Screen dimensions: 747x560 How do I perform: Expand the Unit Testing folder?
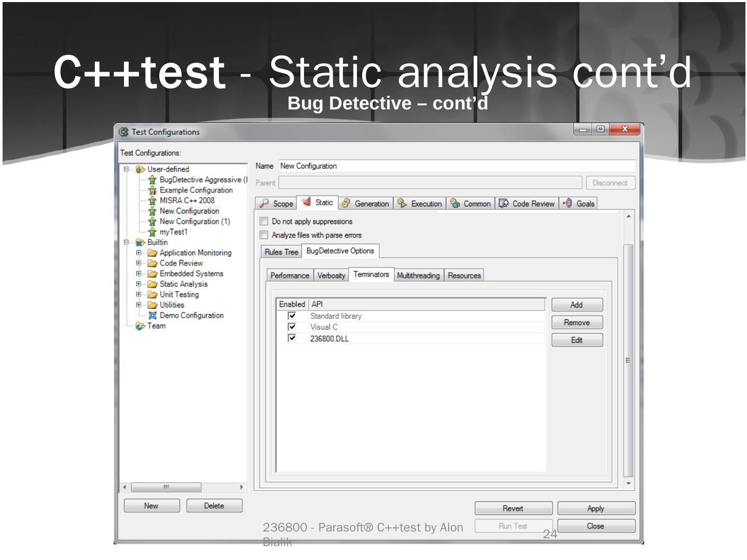pyautogui.click(x=139, y=295)
